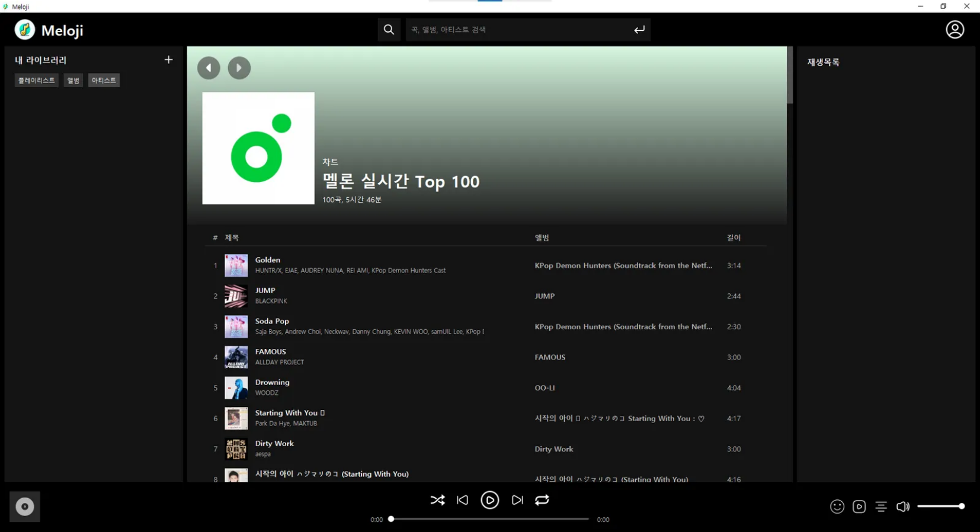Select the 아티스트 library filter tab
The image size is (980, 532).
point(104,81)
